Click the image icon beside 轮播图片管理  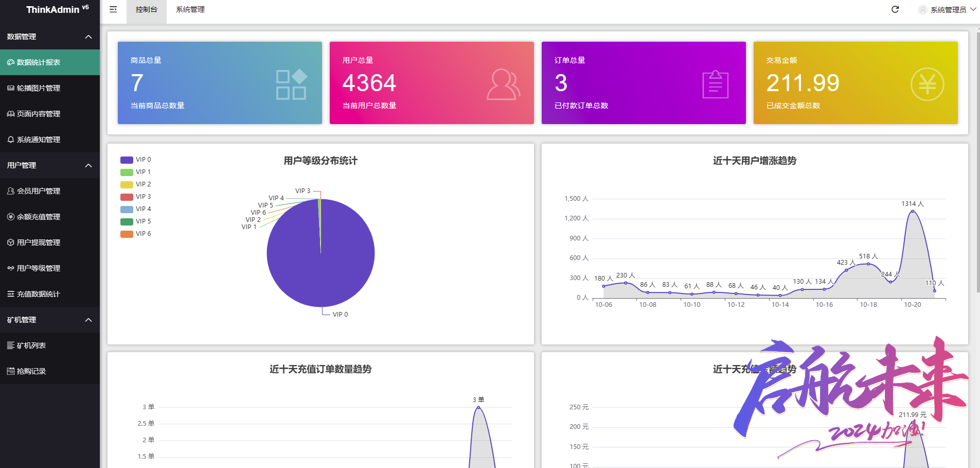click(11, 88)
